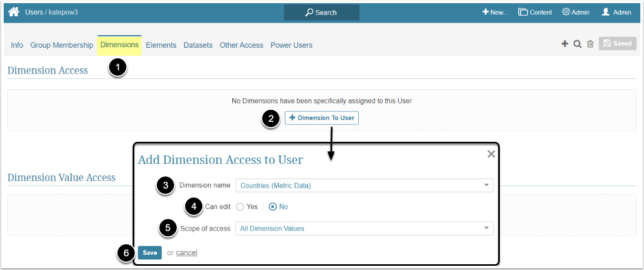Click the Dimension To User button
Screen dimensions: 644x270
coord(321,118)
